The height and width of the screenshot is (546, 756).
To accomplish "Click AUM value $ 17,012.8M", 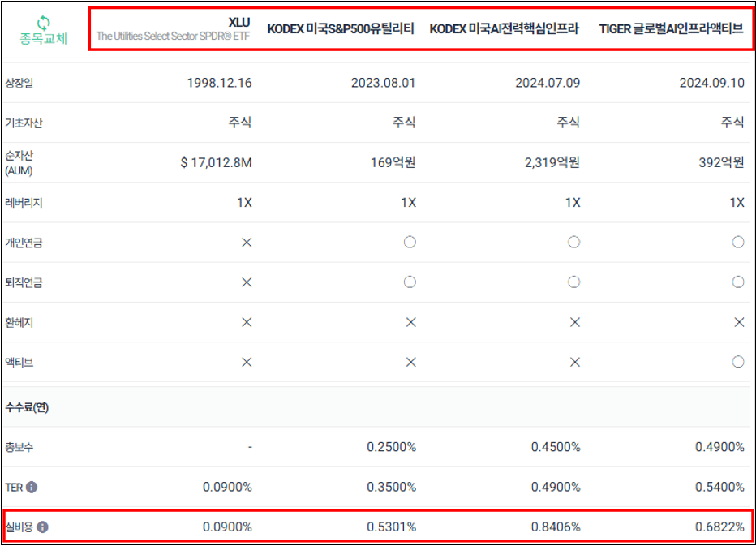I will (x=216, y=162).
